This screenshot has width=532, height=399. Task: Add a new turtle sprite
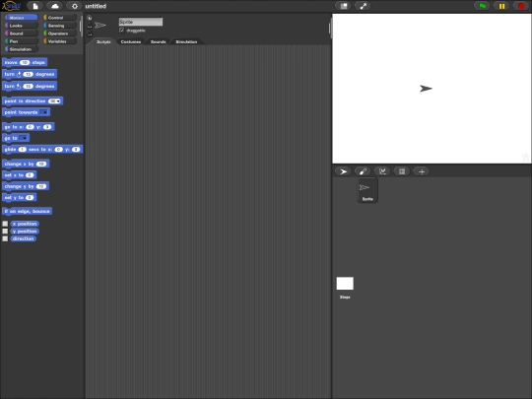[344, 171]
